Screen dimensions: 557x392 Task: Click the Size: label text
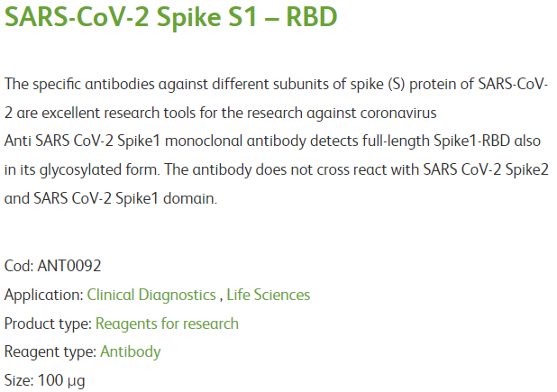tap(19, 380)
